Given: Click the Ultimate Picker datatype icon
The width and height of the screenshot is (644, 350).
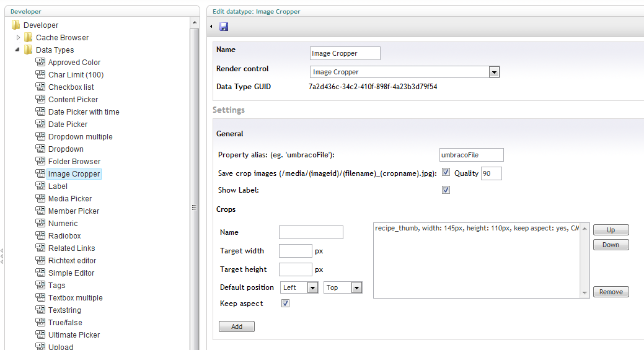Looking at the screenshot, I should coord(40,335).
